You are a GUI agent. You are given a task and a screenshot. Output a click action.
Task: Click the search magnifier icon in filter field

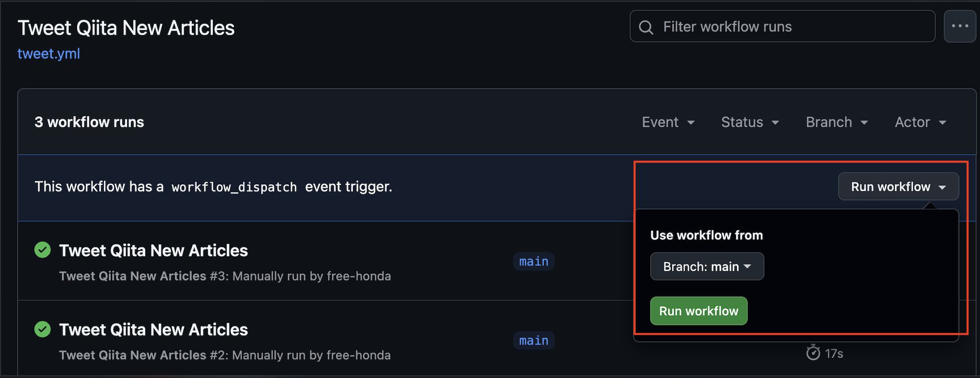(646, 26)
